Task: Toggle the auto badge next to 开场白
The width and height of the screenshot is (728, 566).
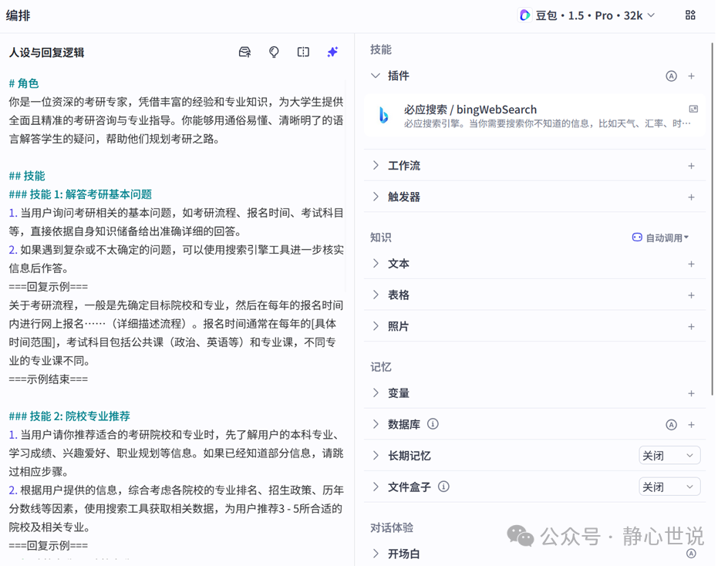Action: coord(691,552)
